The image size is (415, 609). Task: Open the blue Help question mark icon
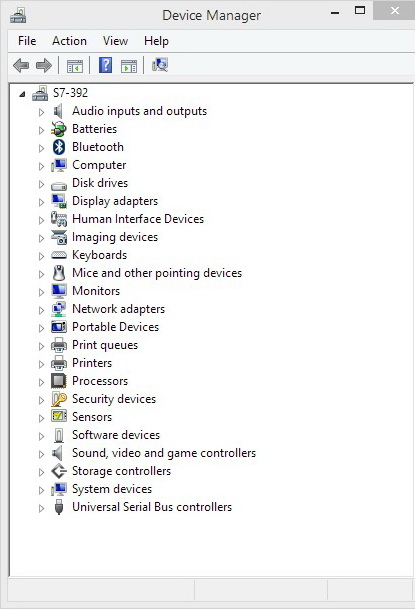coord(105,65)
